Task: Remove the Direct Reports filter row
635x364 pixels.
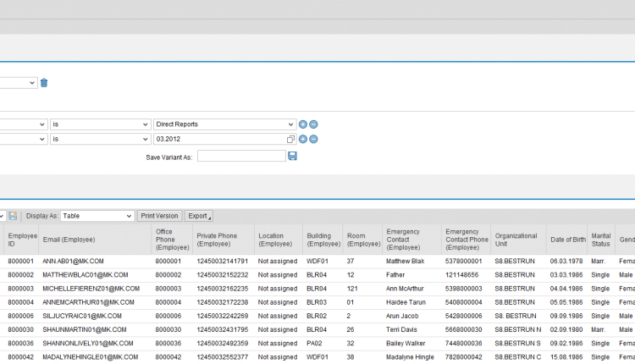Action: tap(313, 124)
